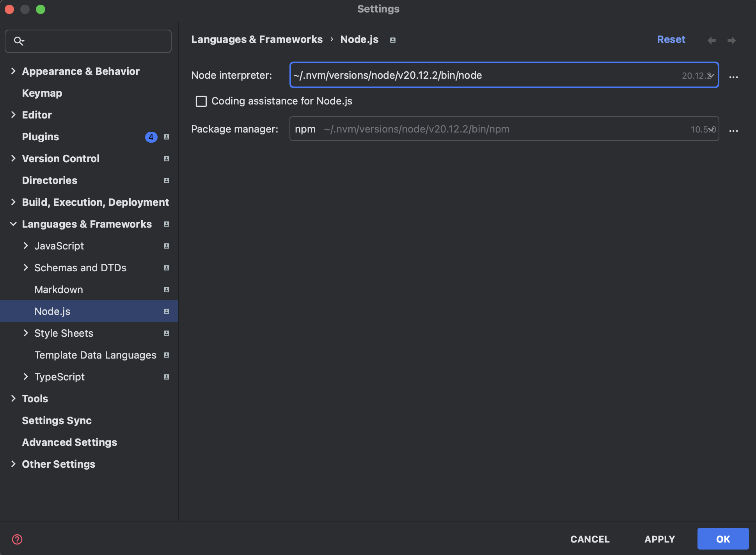Image resolution: width=756 pixels, height=555 pixels.
Task: Enable Coding assistance for Node.js checkbox
Action: point(201,101)
